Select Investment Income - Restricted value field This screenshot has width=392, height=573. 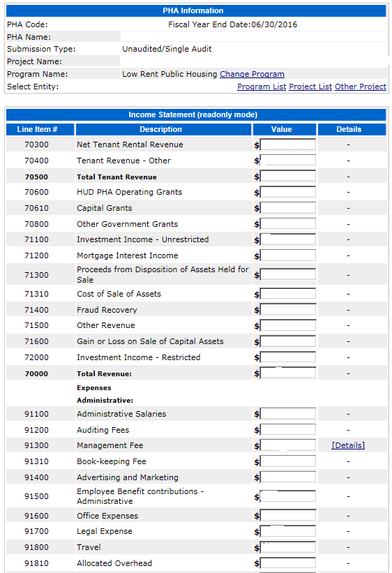[x=288, y=357]
